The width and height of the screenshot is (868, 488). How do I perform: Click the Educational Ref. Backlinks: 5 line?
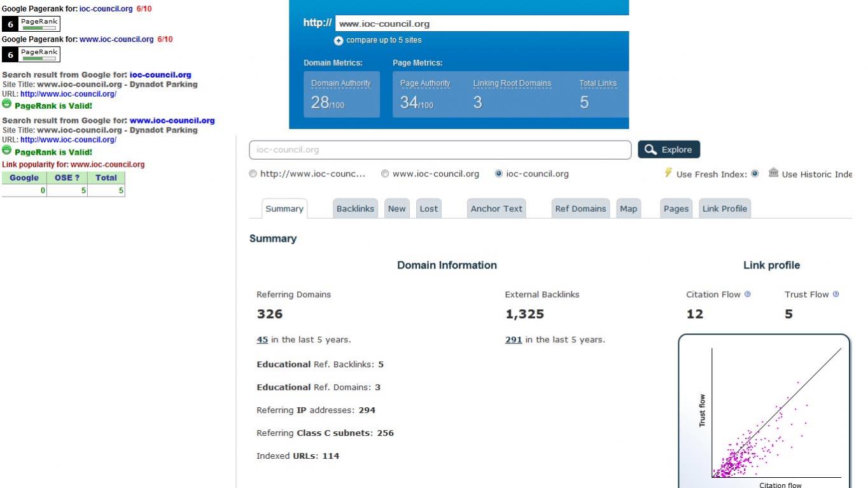(x=320, y=365)
